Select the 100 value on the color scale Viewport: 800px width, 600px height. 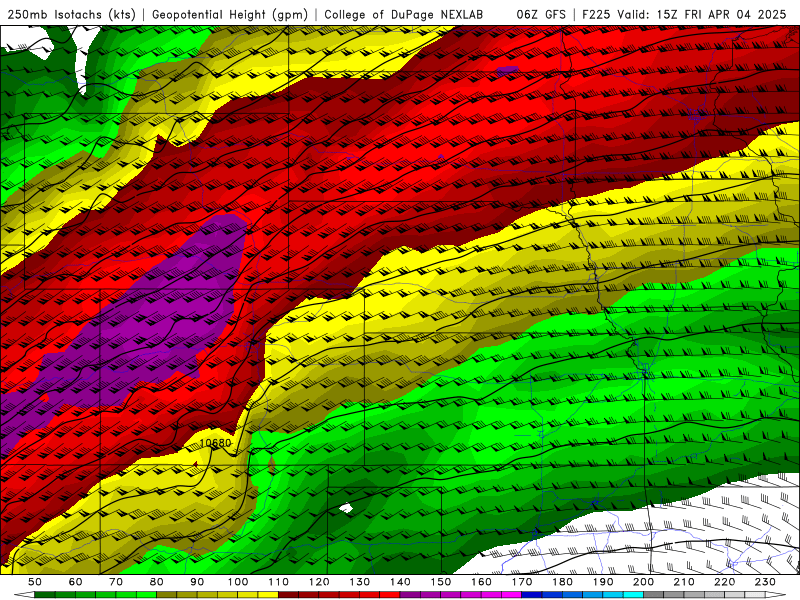tap(238, 582)
